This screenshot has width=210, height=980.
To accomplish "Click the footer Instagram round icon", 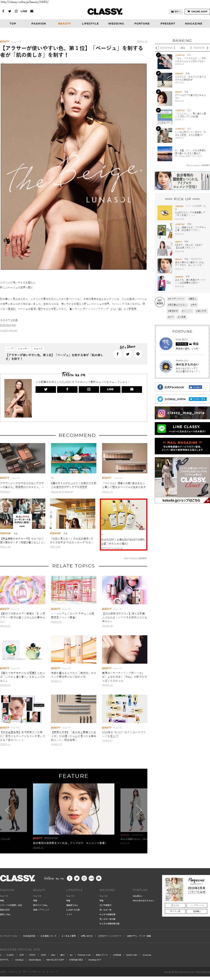I will [x=84, y=878].
